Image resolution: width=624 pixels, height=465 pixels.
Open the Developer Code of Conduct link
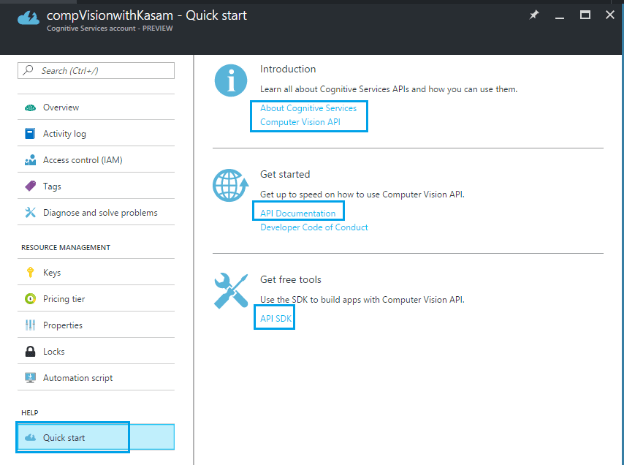point(314,227)
